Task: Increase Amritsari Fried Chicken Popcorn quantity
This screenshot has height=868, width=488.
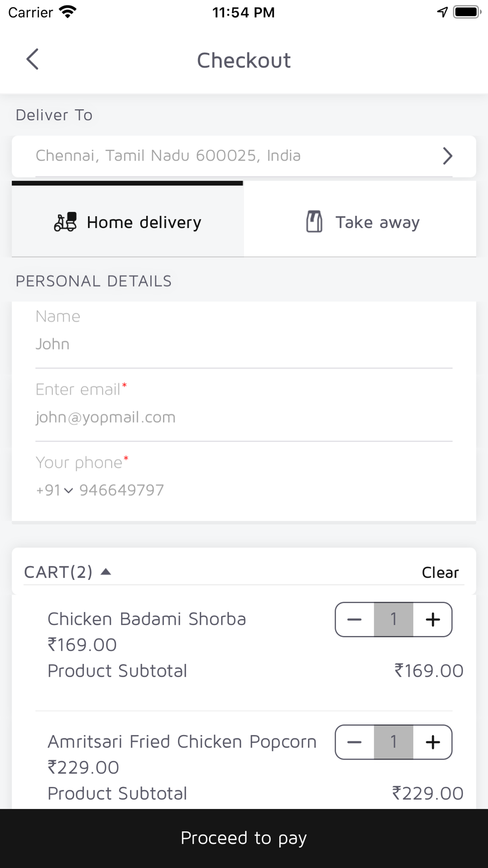Action: tap(433, 742)
